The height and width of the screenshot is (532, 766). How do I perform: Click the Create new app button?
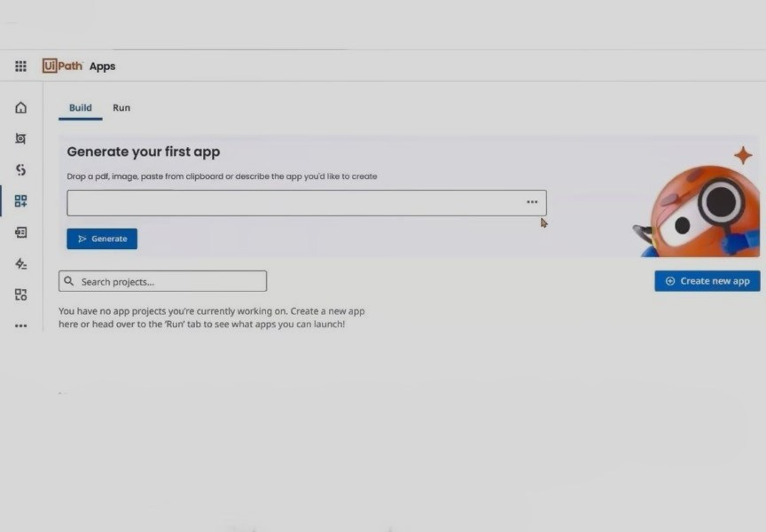[x=707, y=280]
